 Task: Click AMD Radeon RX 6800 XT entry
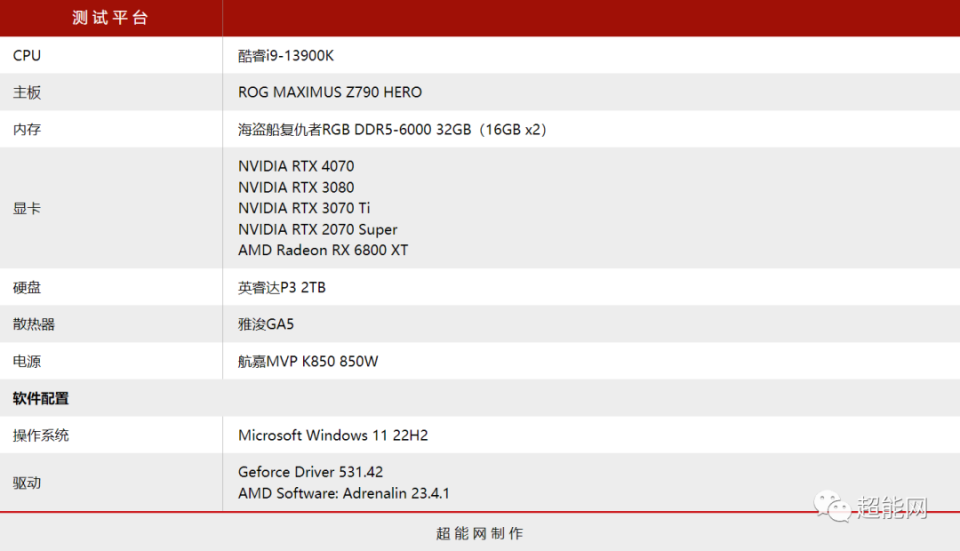[323, 250]
